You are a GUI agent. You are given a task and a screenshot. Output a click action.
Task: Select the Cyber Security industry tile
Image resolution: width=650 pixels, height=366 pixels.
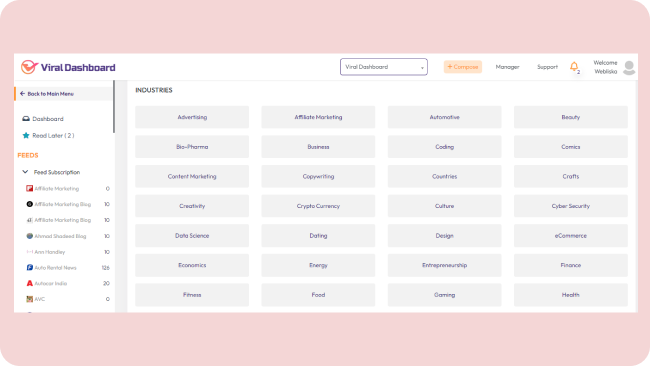[x=571, y=206]
